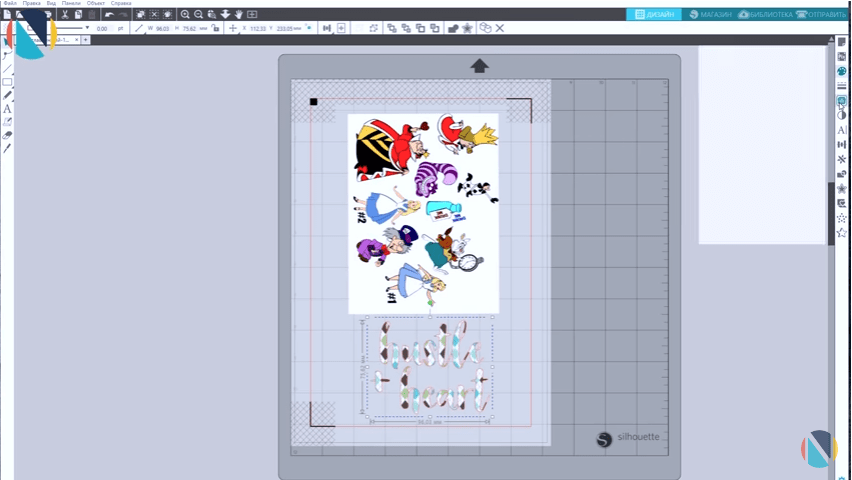The image size is (852, 480).
Task: Click the Copy icon in toolbar
Action: 78,15
